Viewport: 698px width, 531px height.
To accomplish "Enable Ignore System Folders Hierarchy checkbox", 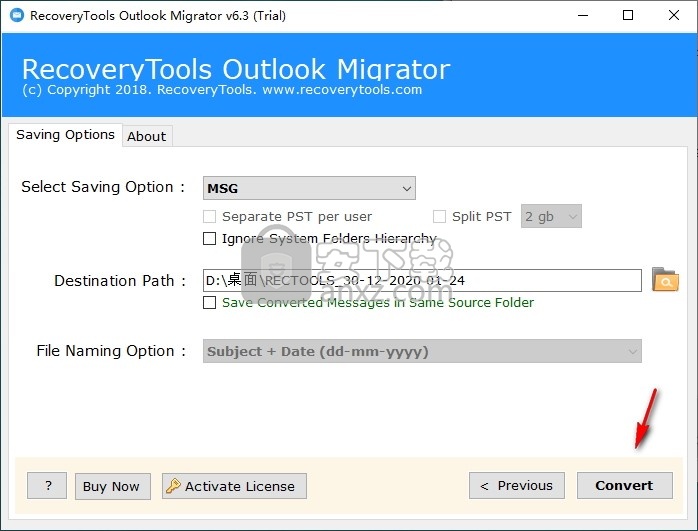I will tap(209, 239).
